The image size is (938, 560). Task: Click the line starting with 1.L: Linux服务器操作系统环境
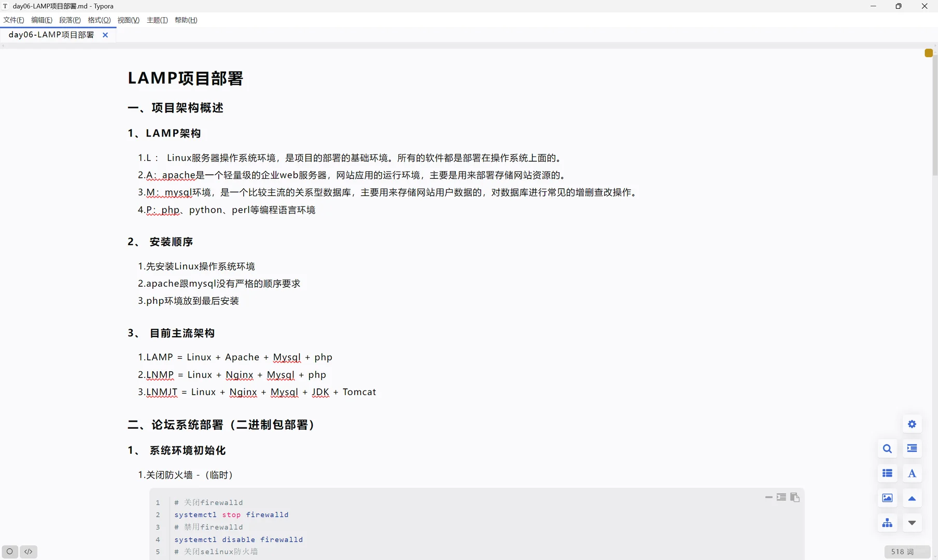pyautogui.click(x=351, y=158)
